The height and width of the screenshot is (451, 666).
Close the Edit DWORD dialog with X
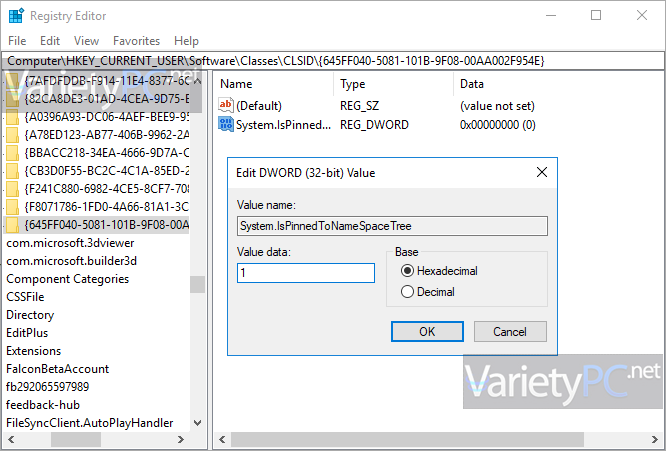(542, 172)
